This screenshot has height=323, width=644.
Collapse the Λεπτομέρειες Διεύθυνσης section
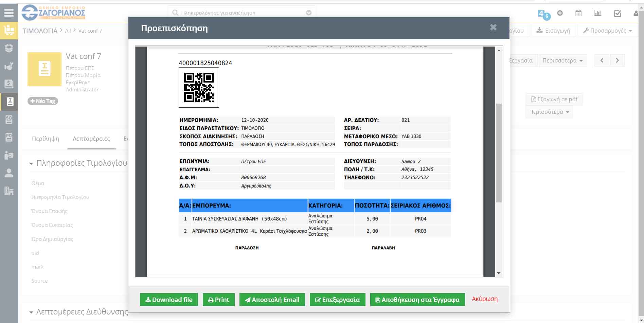tap(31, 312)
